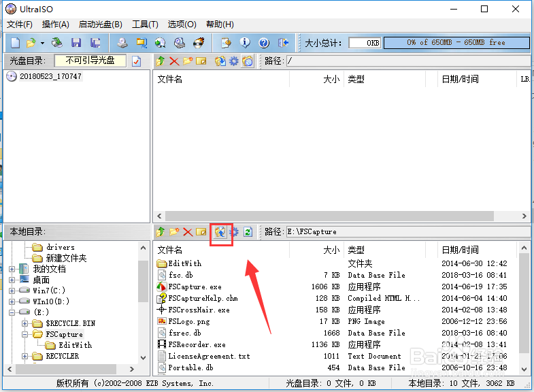Click the Burn CD/DVD image flame icon

click(199, 43)
